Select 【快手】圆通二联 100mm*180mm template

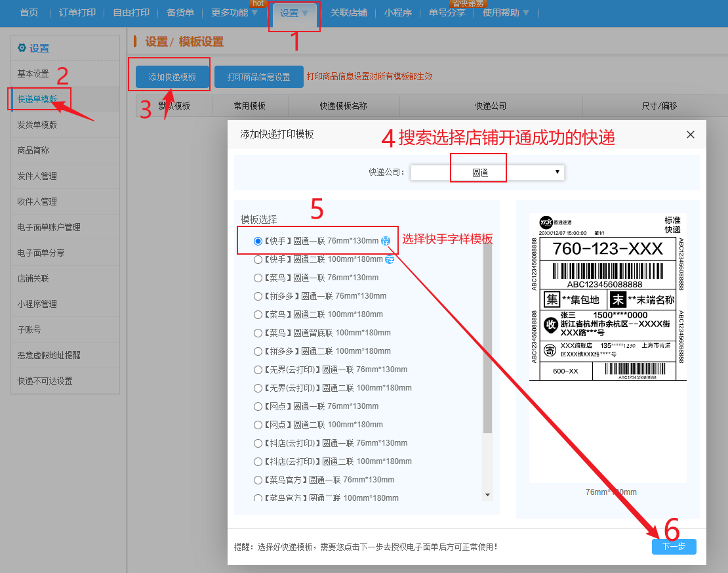[258, 259]
